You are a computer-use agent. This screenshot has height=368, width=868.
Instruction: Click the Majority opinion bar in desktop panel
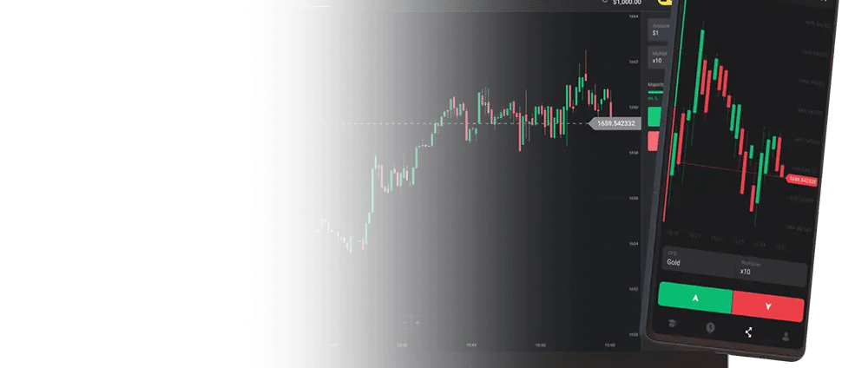point(655,92)
